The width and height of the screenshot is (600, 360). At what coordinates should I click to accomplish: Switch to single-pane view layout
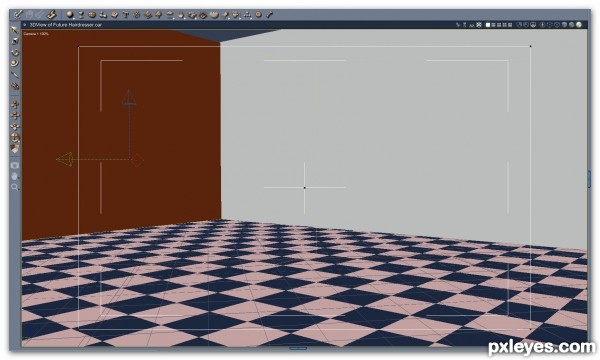point(488,25)
